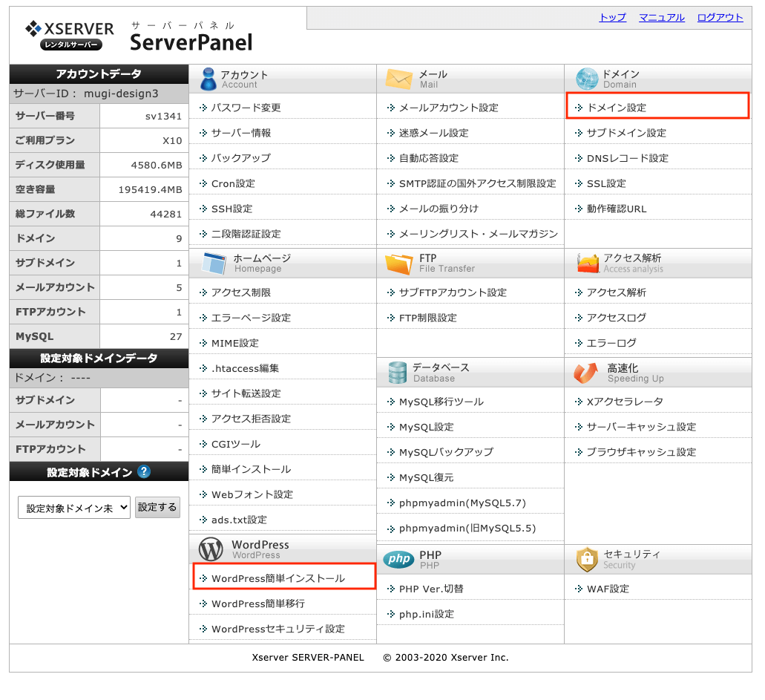Open MySQLバックアップ
Viewport: 765px width, 700px height.
point(446,453)
